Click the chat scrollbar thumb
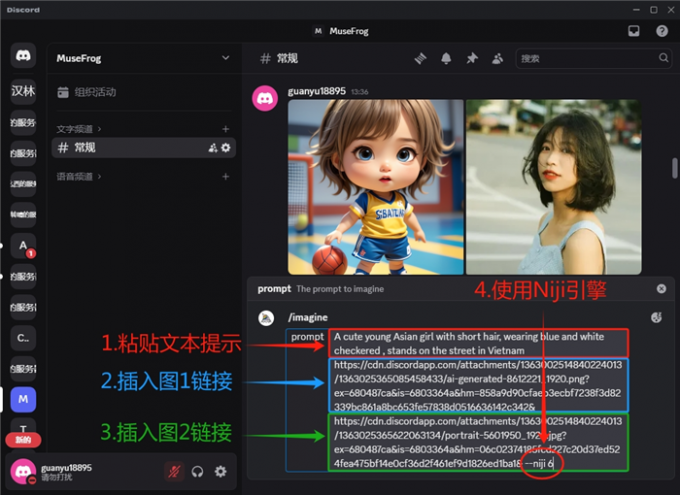Viewport: 680px width, 495px height. click(x=674, y=168)
